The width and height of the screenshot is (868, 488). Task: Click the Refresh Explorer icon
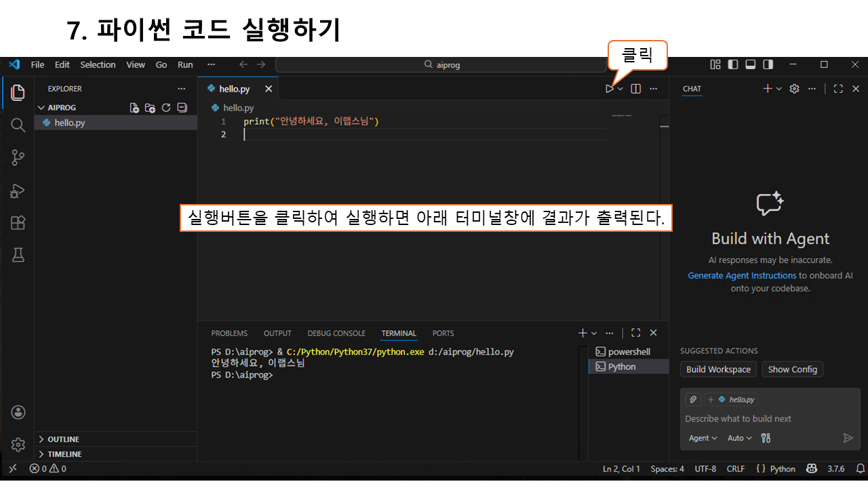(x=166, y=108)
